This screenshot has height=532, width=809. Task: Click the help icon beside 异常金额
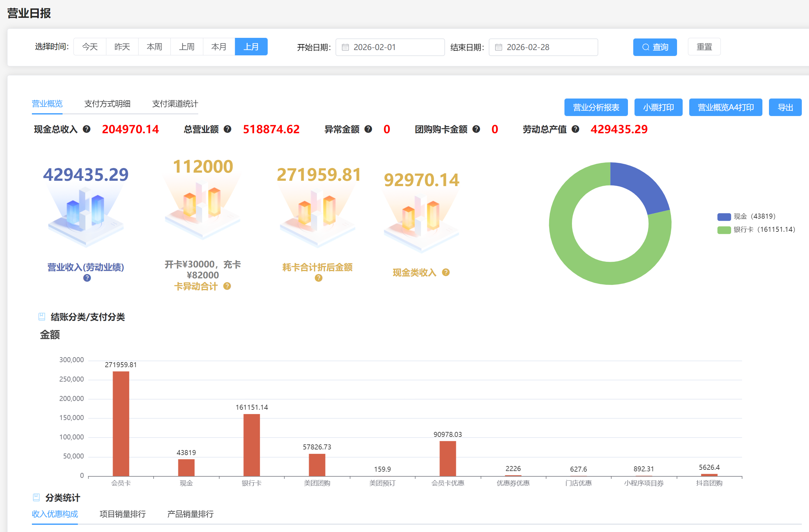pyautogui.click(x=368, y=129)
